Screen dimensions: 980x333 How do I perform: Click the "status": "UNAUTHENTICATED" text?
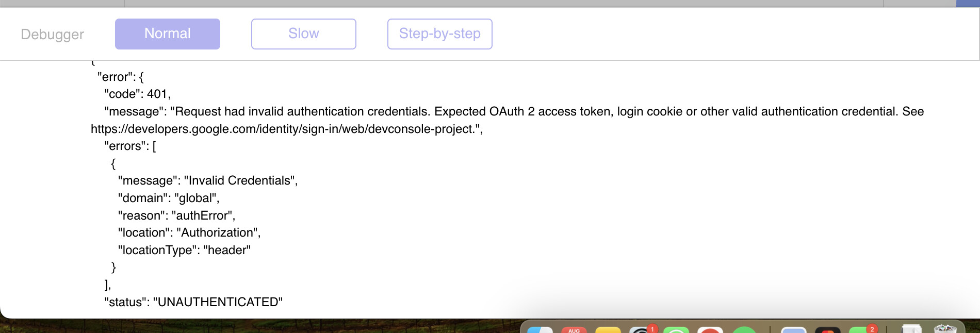pos(193,302)
